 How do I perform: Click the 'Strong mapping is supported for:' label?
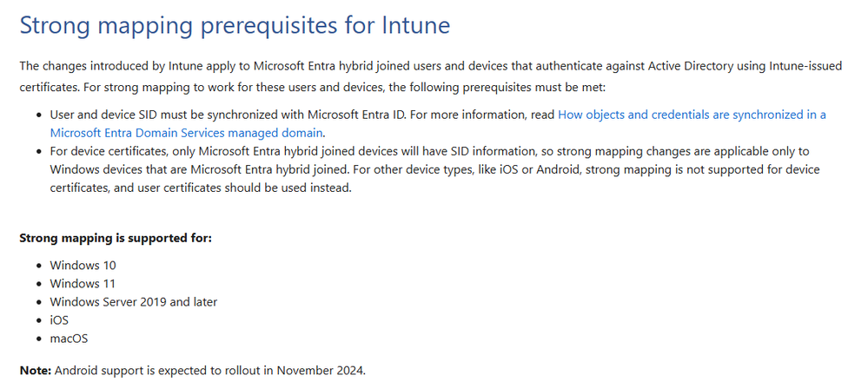pos(116,238)
